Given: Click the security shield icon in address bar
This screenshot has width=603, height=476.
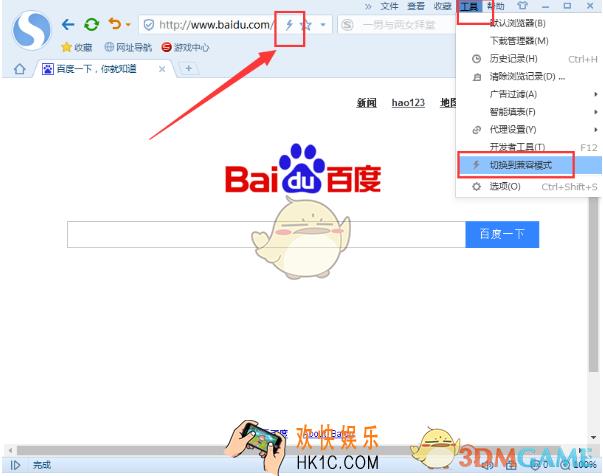Looking at the screenshot, I should [148, 25].
